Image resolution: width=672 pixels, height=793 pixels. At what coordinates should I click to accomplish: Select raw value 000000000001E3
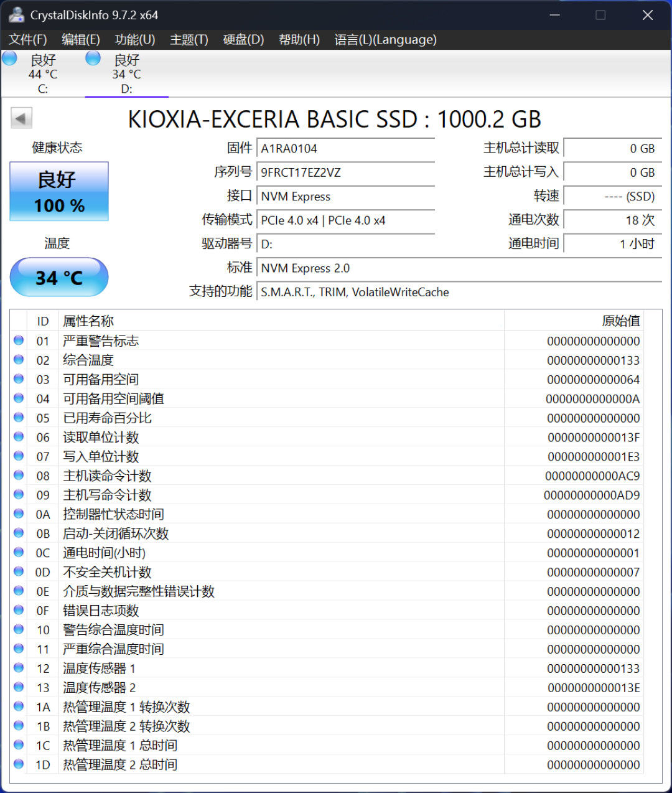[594, 457]
